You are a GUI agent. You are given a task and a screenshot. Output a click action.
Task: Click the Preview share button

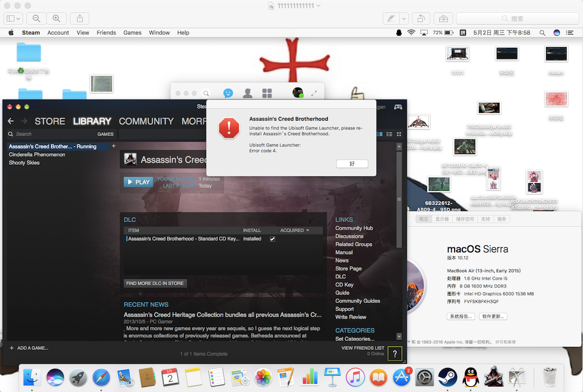tap(80, 18)
